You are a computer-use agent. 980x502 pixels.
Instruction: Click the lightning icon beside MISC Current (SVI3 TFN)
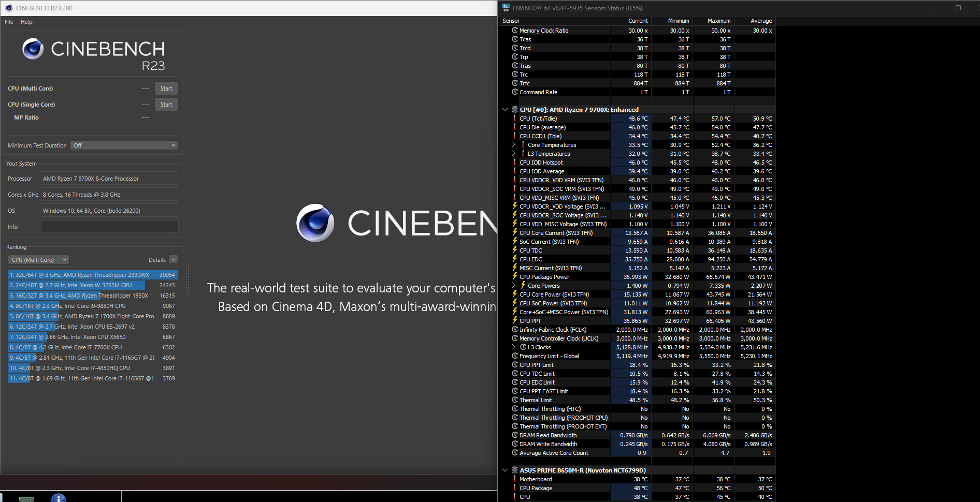[x=515, y=268]
